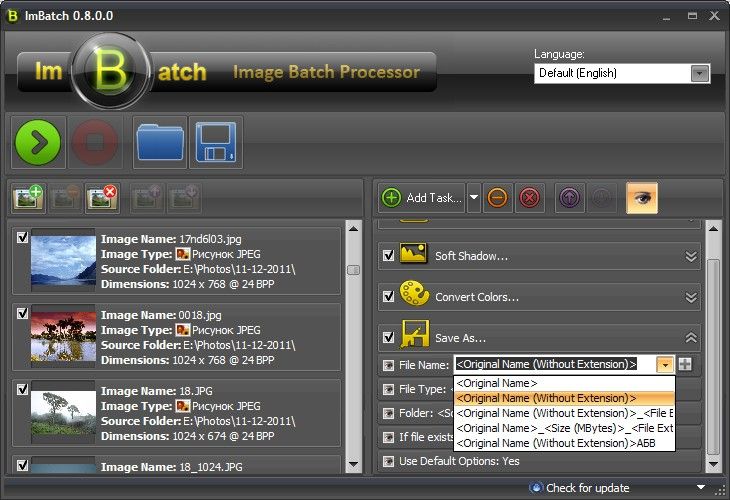The width and height of the screenshot is (730, 500).
Task: Click the Add Task button
Action: tap(422, 198)
